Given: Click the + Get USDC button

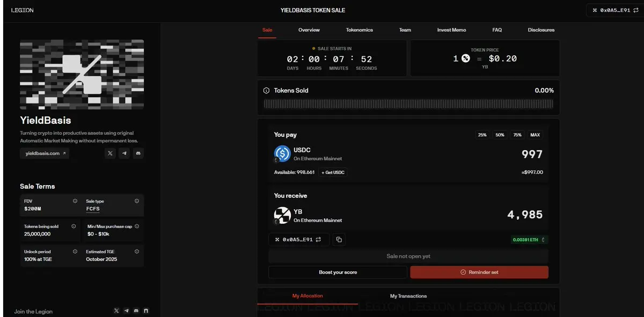Looking at the screenshot, I should (x=333, y=172).
